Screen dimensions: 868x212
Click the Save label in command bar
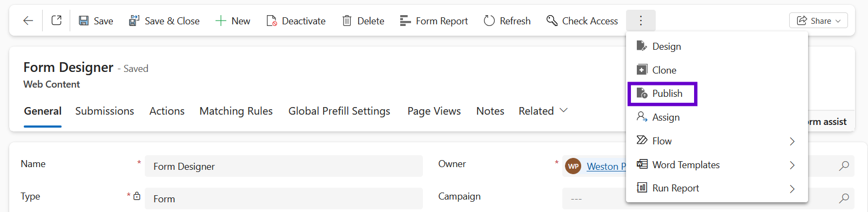pyautogui.click(x=103, y=21)
